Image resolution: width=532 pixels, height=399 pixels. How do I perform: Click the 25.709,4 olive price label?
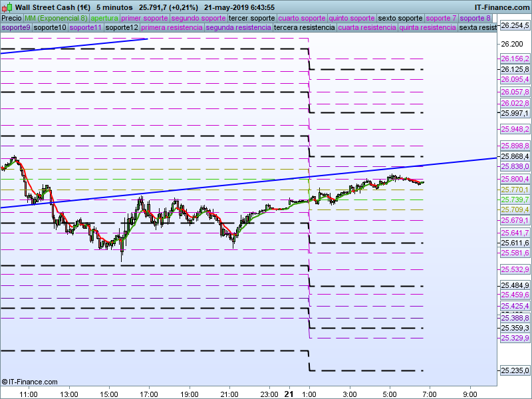tap(515, 209)
